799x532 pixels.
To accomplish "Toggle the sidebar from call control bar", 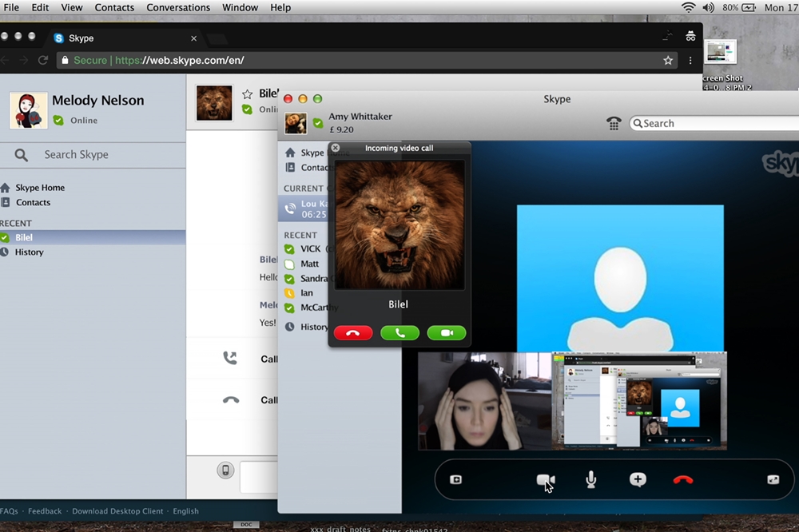I will tap(456, 479).
